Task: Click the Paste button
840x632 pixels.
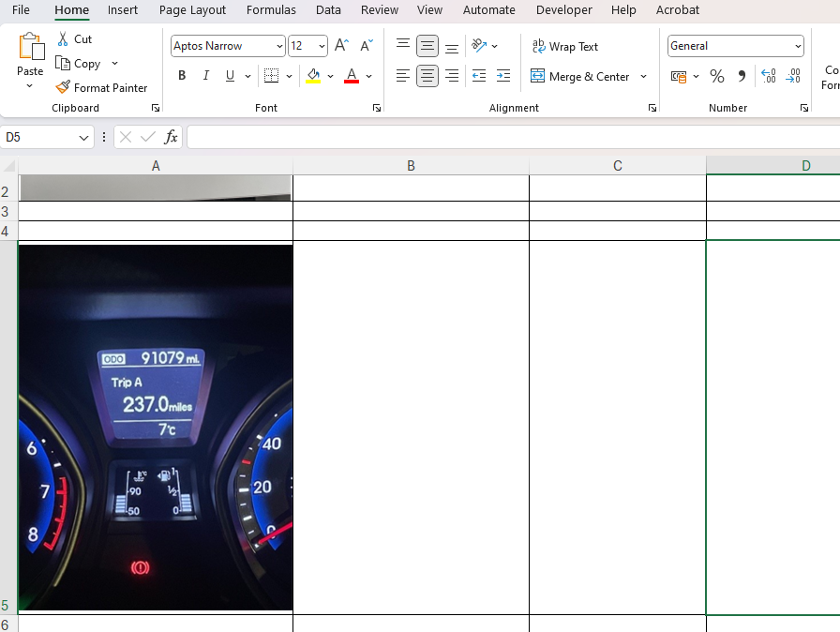Action: tap(30, 47)
